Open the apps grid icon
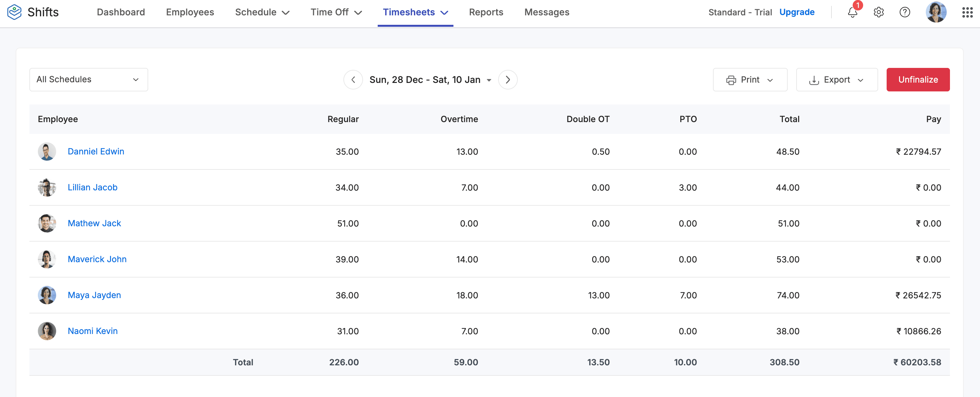 (967, 12)
